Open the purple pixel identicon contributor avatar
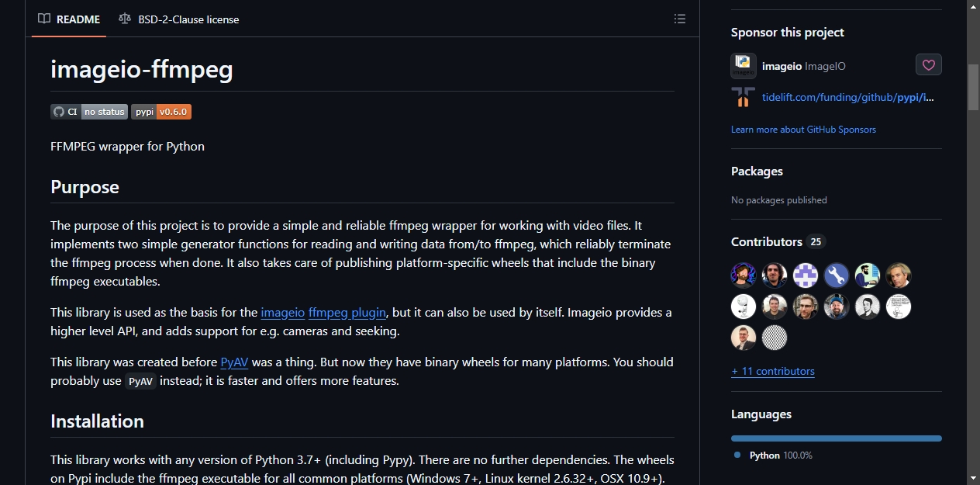Image resolution: width=980 pixels, height=485 pixels. pos(806,275)
